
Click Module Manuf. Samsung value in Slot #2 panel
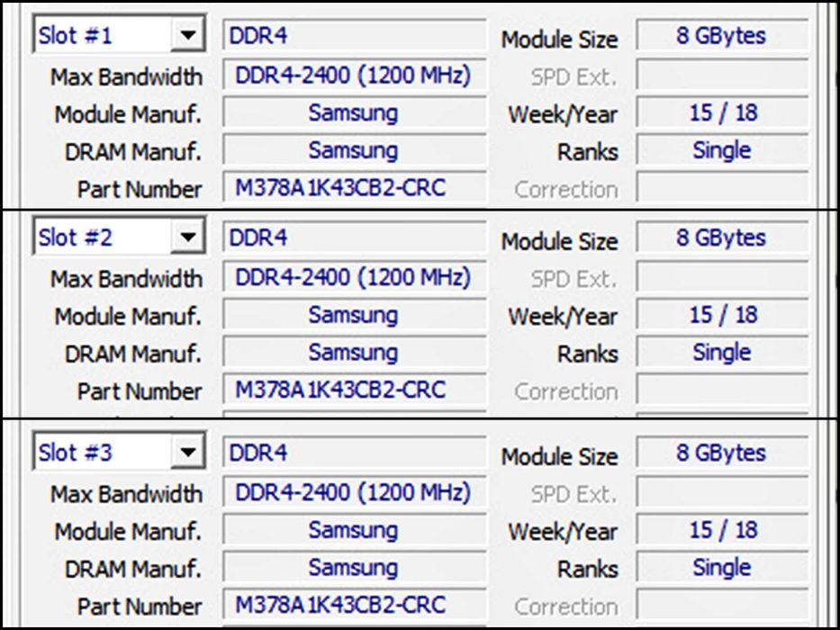[x=355, y=314]
